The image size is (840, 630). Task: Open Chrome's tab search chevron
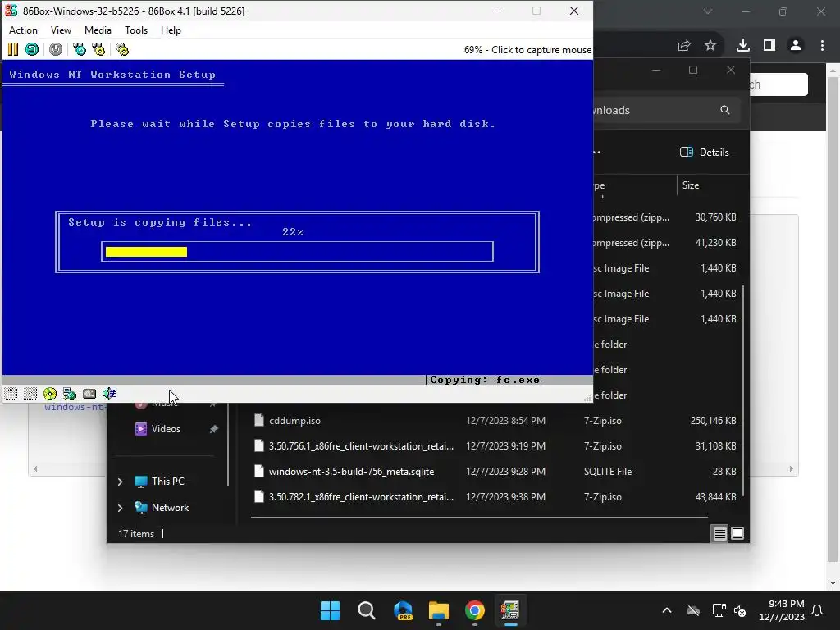708,11
